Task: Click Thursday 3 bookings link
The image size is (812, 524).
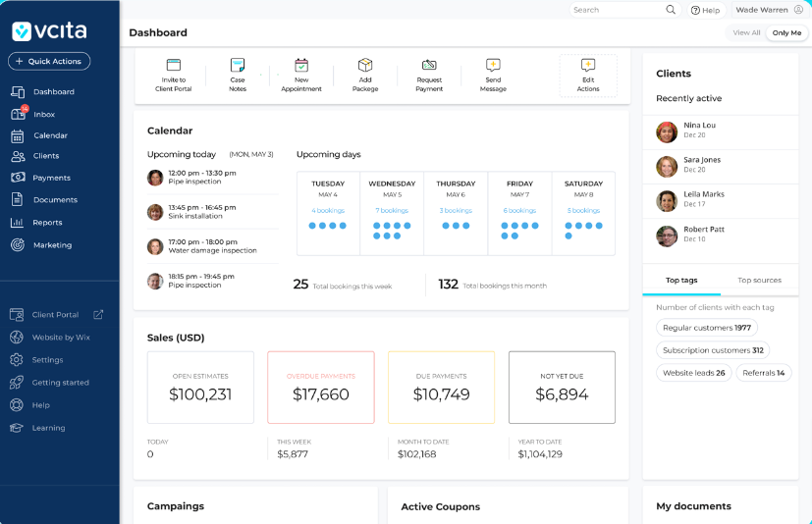Action: [x=456, y=211]
